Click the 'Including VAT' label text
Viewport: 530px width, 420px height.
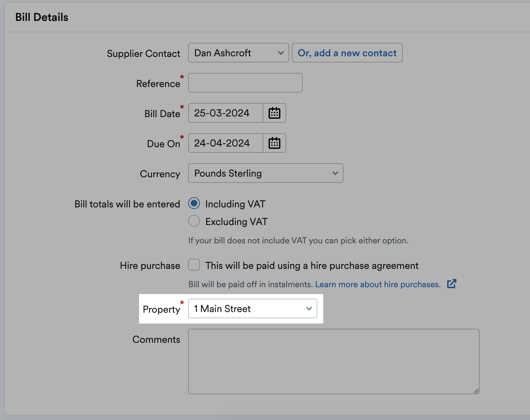pos(235,204)
